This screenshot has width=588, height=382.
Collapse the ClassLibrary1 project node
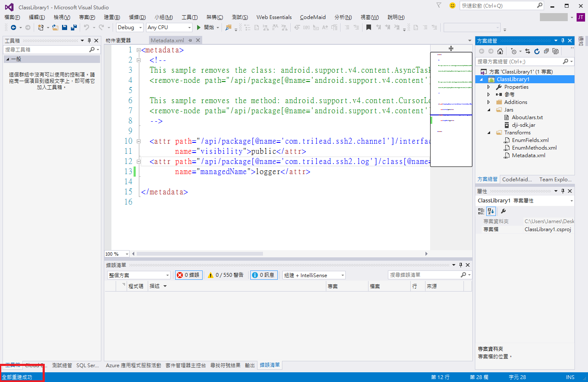coord(481,79)
